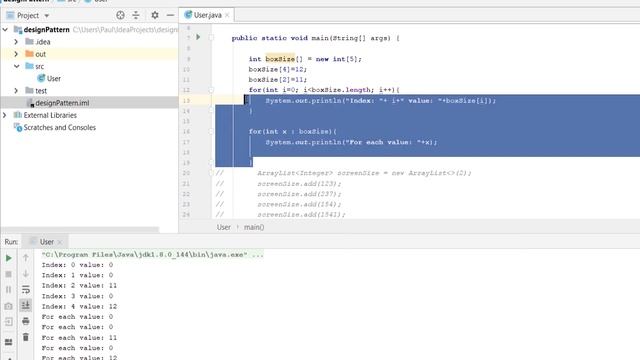The width and height of the screenshot is (640, 360).
Task: Click code line 'boxSize[4]=12;'
Action: 278,69
